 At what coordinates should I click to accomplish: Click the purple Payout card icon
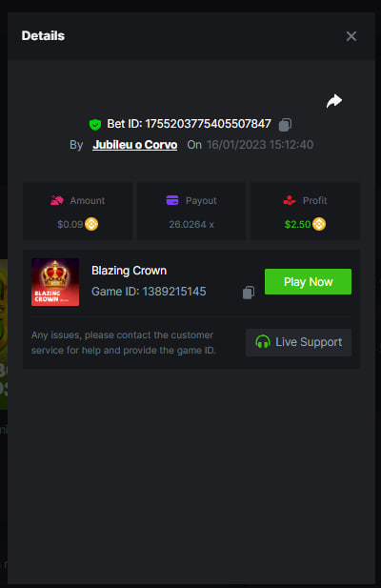(172, 200)
